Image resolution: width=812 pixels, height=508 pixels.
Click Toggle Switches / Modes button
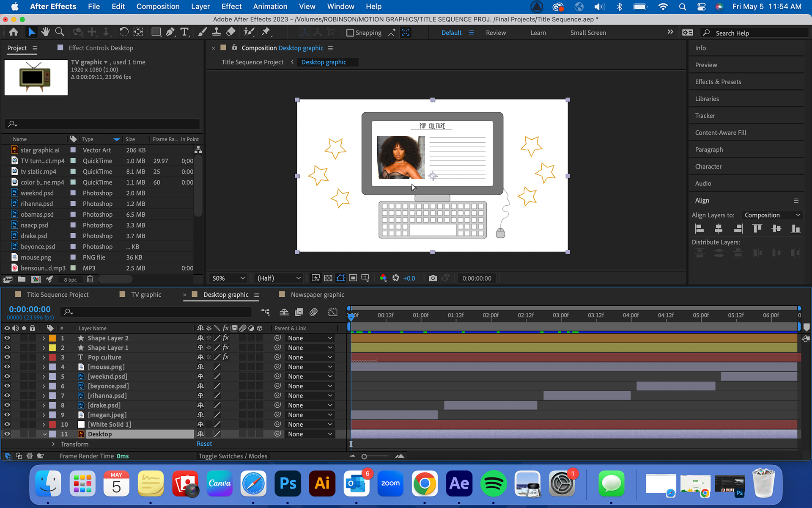pos(233,456)
